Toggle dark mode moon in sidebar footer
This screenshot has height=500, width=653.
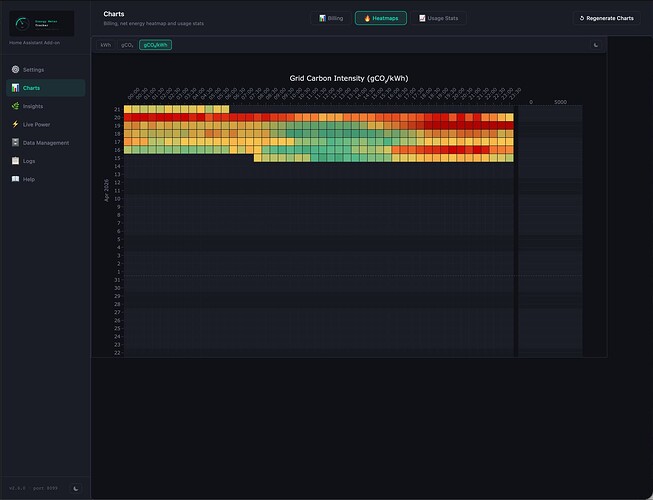click(x=76, y=488)
